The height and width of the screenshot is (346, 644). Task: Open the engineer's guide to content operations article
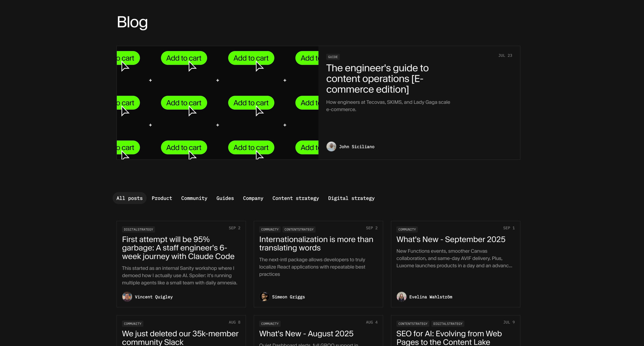[x=377, y=79]
